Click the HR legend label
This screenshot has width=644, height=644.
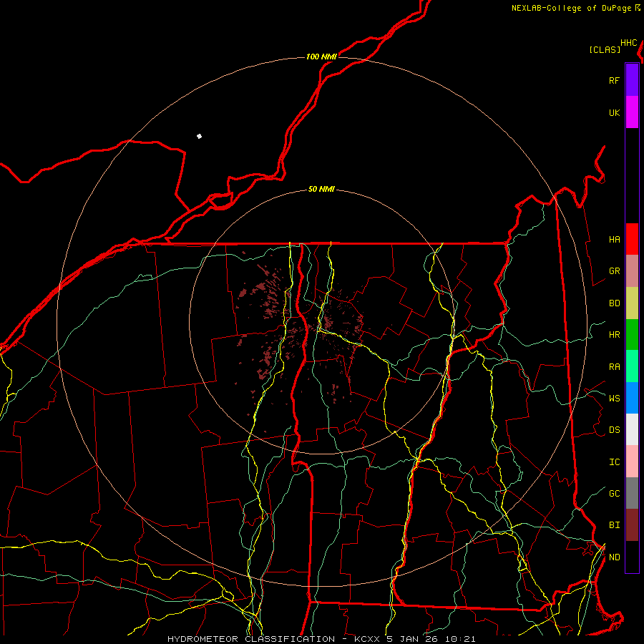pyautogui.click(x=614, y=335)
